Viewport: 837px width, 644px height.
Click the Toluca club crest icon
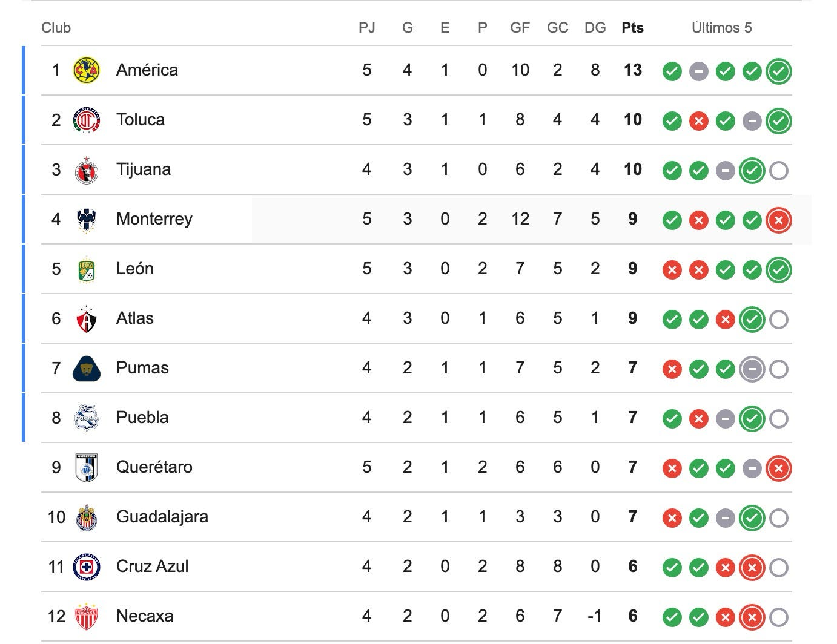[x=87, y=120]
